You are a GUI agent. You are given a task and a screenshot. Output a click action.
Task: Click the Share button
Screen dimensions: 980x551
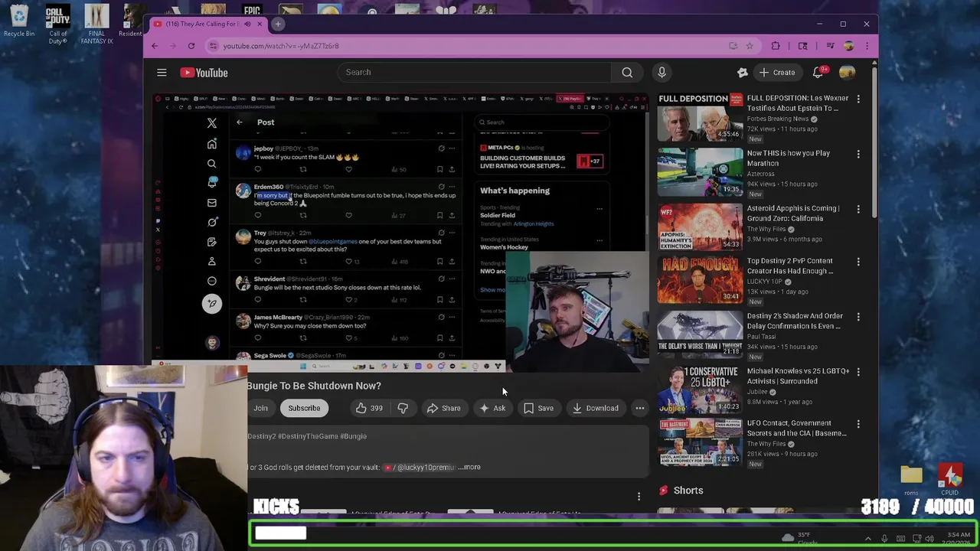444,408
